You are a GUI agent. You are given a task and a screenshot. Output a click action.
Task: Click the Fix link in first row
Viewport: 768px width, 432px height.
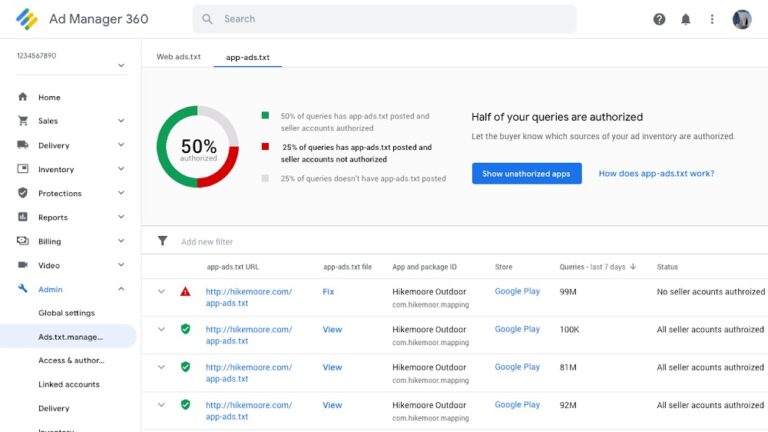click(328, 292)
